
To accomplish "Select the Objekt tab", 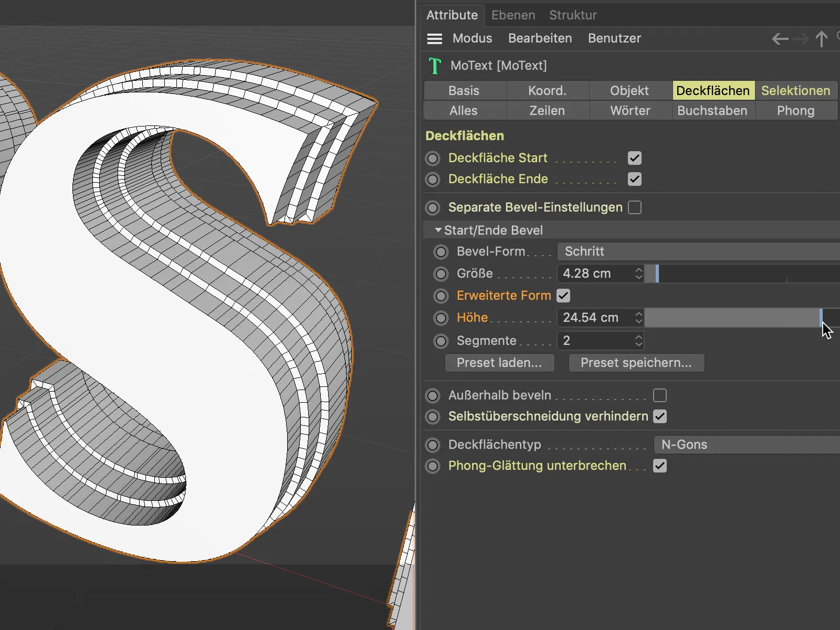I will (631, 90).
